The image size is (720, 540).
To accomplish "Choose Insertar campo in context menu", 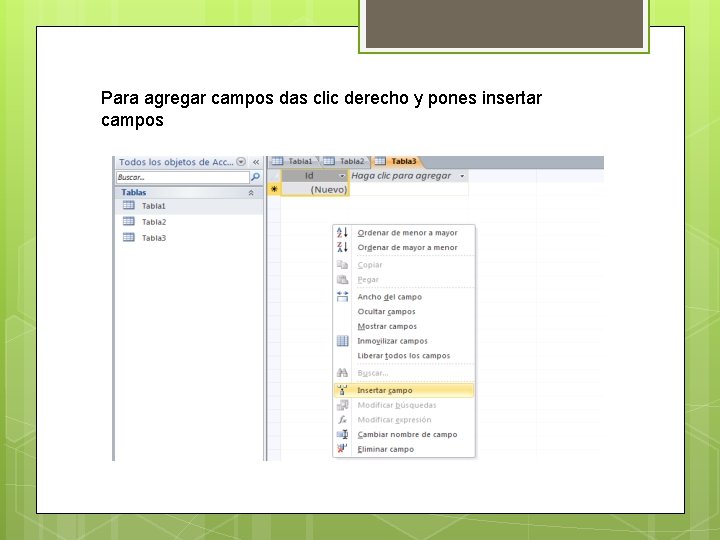I will 404,390.
